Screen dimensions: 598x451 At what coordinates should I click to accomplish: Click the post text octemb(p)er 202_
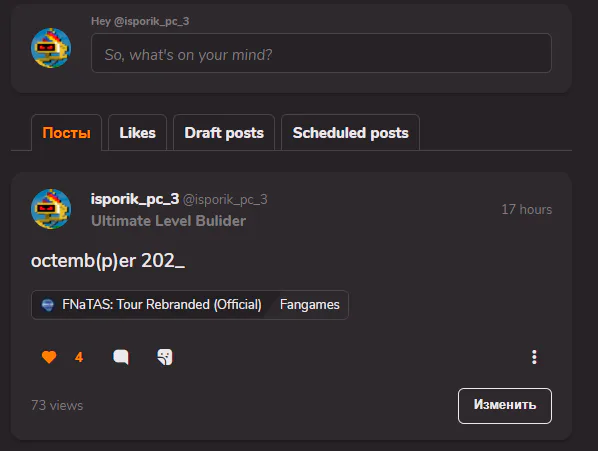(x=108, y=261)
